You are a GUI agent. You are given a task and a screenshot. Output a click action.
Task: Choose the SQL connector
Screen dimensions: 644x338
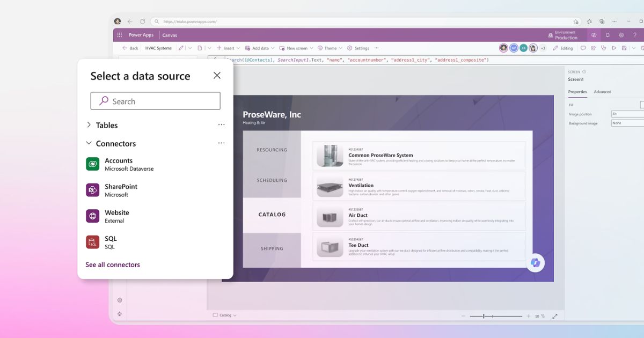coord(110,243)
